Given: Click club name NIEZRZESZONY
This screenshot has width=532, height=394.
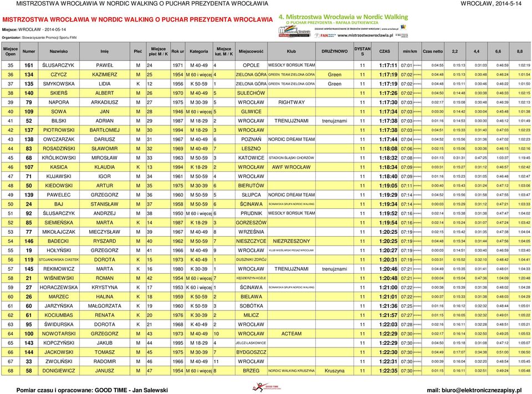Looking at the screenshot, I should [x=291, y=241].
